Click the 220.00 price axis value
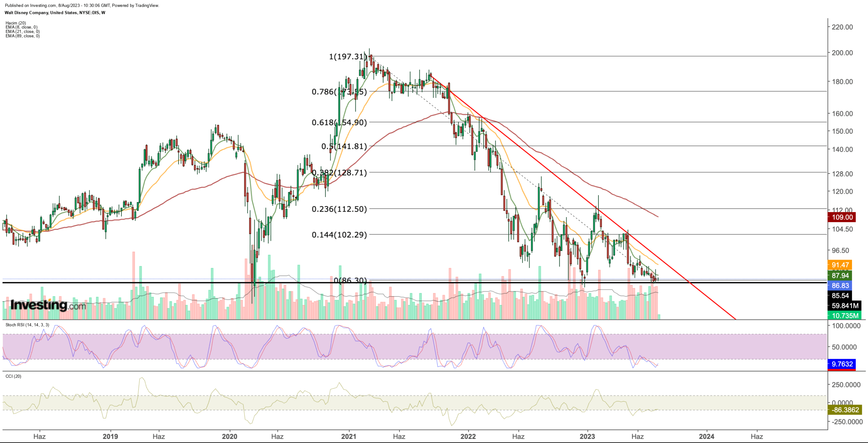868x443 pixels. pos(842,27)
